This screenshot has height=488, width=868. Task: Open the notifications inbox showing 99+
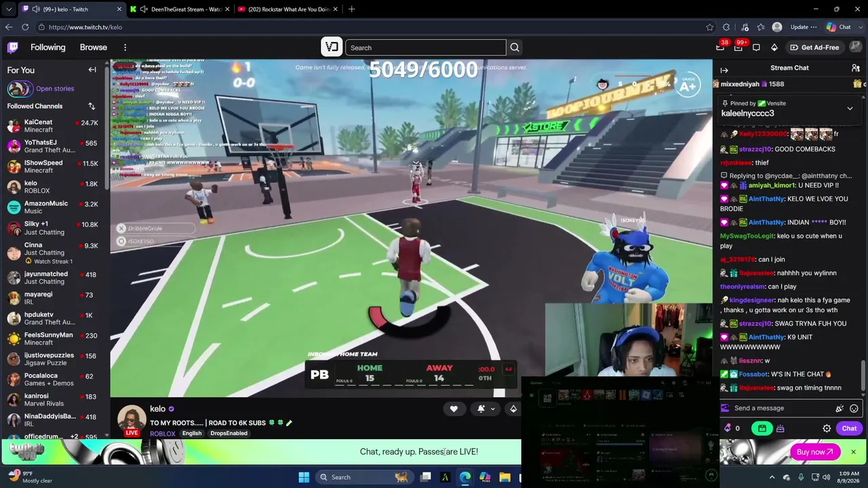coord(738,47)
